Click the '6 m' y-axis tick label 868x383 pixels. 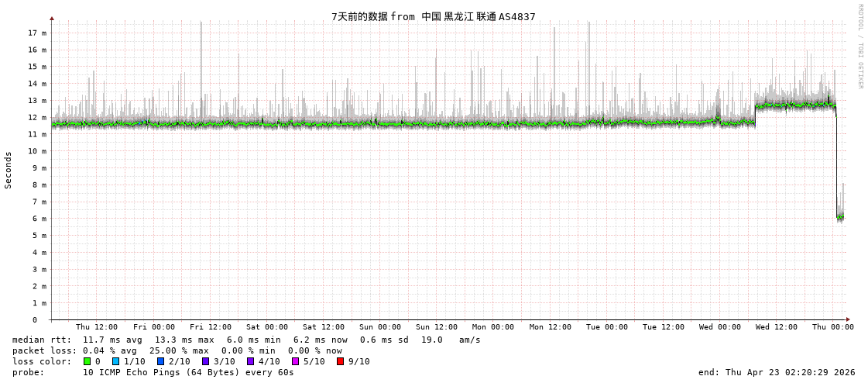(x=39, y=219)
